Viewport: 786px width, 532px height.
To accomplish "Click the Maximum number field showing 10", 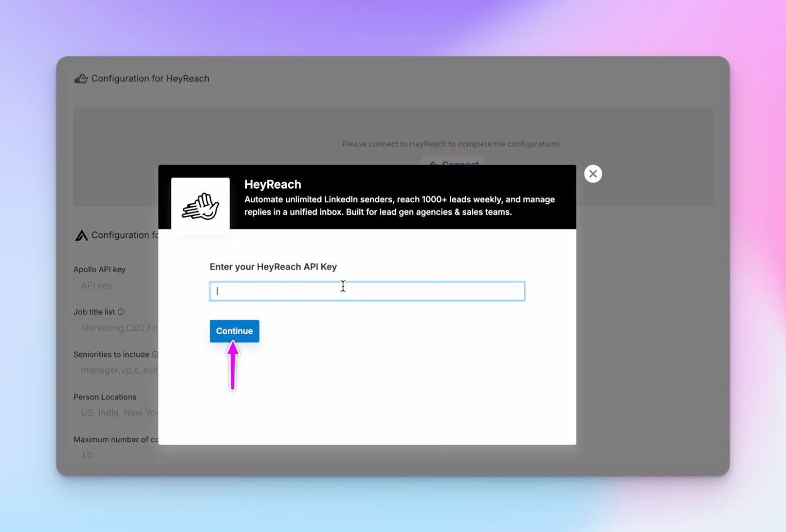I will tap(116, 455).
